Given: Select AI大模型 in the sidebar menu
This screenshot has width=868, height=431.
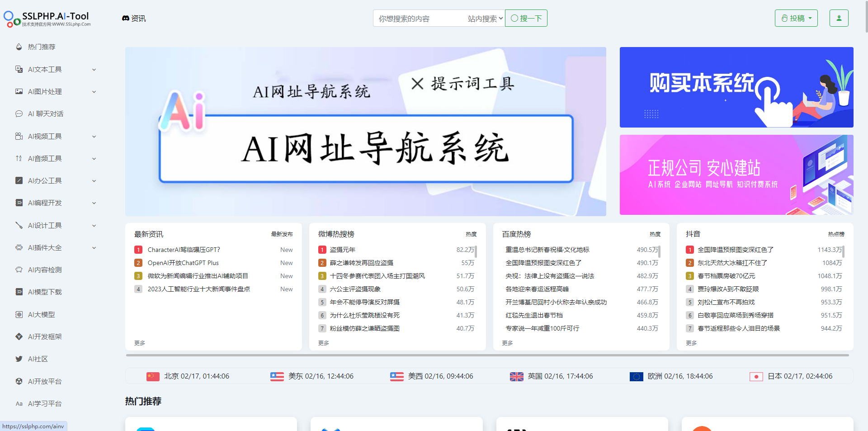Looking at the screenshot, I should (x=41, y=314).
